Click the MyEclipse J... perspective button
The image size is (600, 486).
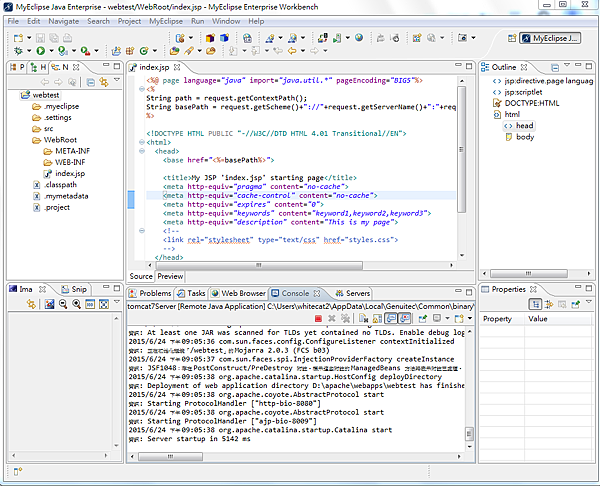click(550, 38)
